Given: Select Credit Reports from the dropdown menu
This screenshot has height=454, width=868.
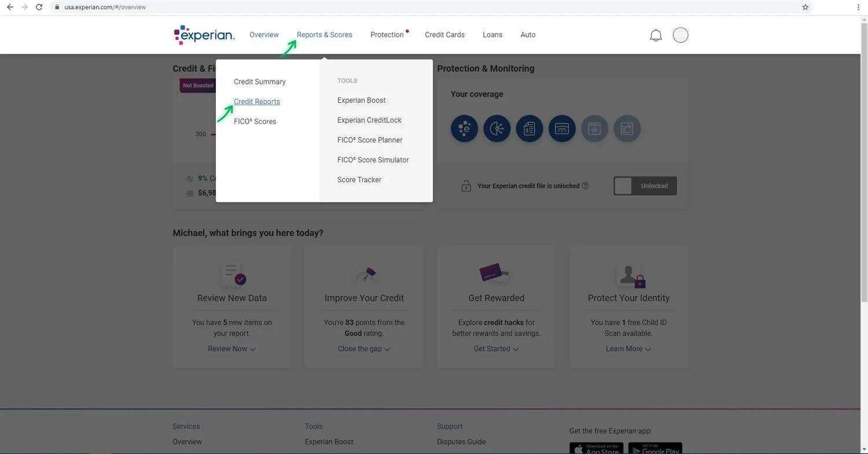Looking at the screenshot, I should [257, 102].
